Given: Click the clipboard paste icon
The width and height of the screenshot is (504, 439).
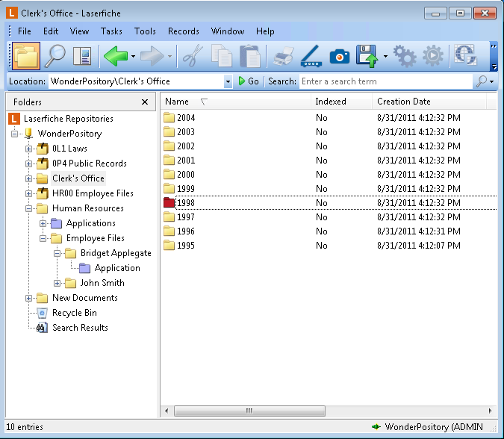Looking at the screenshot, I should 249,56.
